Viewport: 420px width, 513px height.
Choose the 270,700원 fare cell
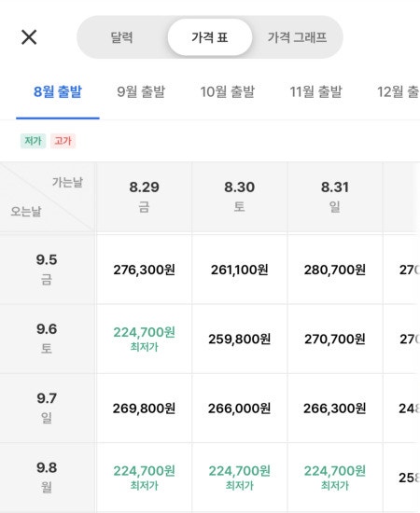click(x=335, y=339)
